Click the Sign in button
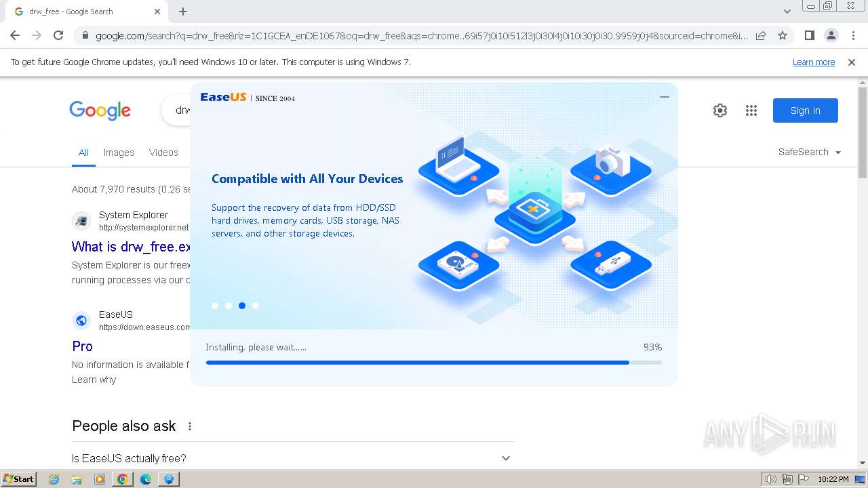Image resolution: width=868 pixels, height=488 pixels. [x=806, y=110]
